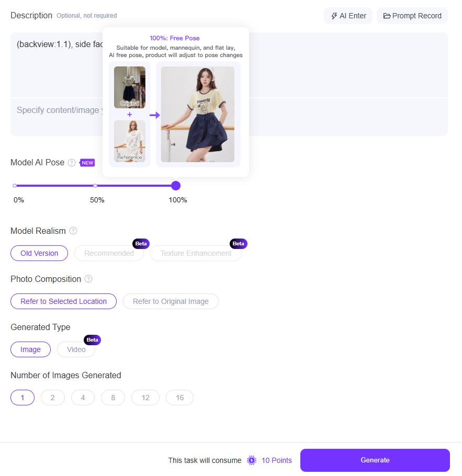Select Old Version model realism option
This screenshot has height=476, width=462.
(x=39, y=253)
